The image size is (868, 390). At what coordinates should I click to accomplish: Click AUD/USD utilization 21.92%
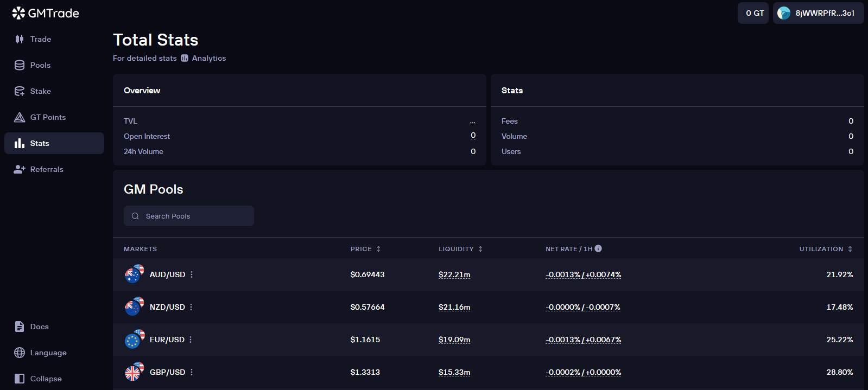[840, 274]
